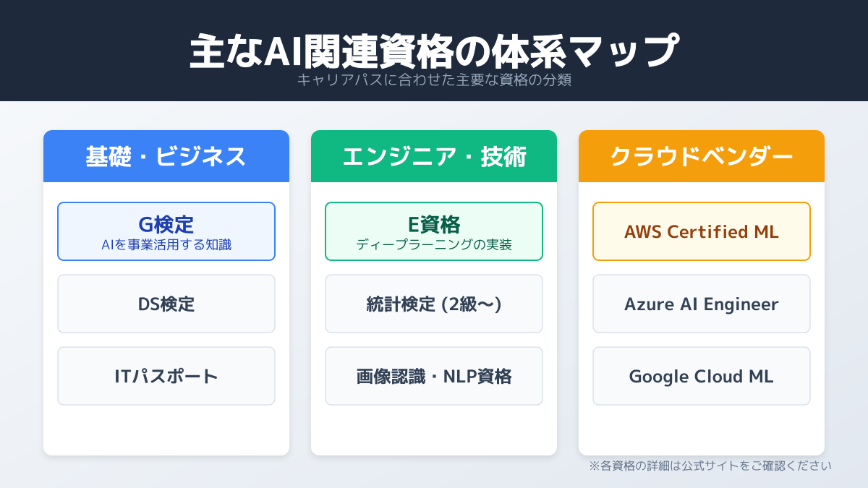Select the Azure AI Engineer card

(702, 304)
